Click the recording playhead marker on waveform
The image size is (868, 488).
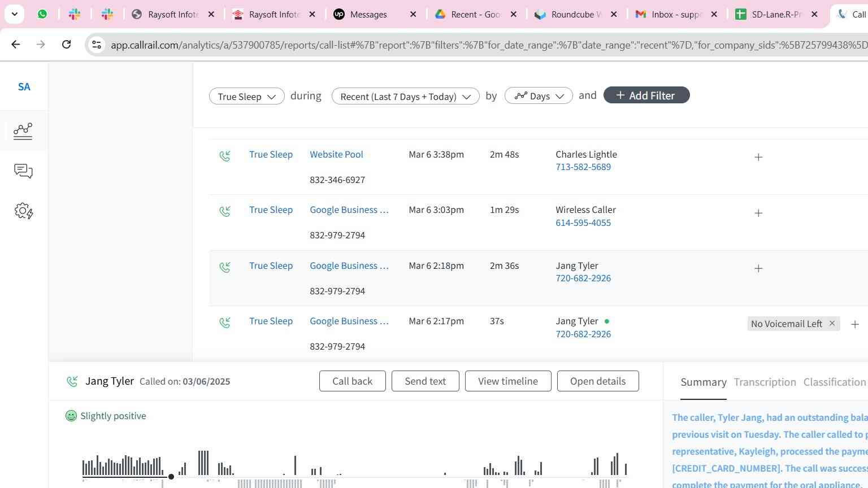[x=171, y=477]
